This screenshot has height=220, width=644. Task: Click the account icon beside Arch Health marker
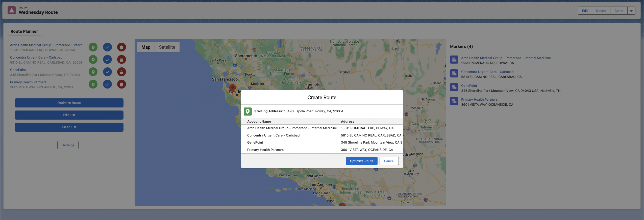click(454, 60)
